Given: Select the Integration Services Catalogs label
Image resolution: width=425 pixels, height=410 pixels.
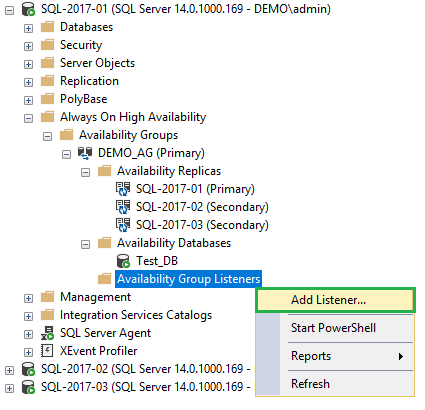Looking at the screenshot, I should [136, 315].
